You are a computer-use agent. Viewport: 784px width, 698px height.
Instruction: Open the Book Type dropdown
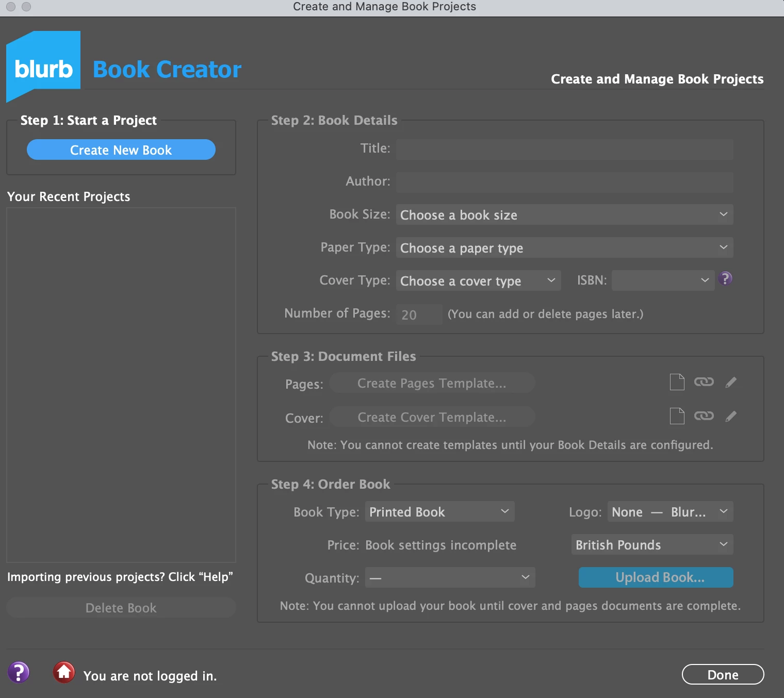click(439, 511)
